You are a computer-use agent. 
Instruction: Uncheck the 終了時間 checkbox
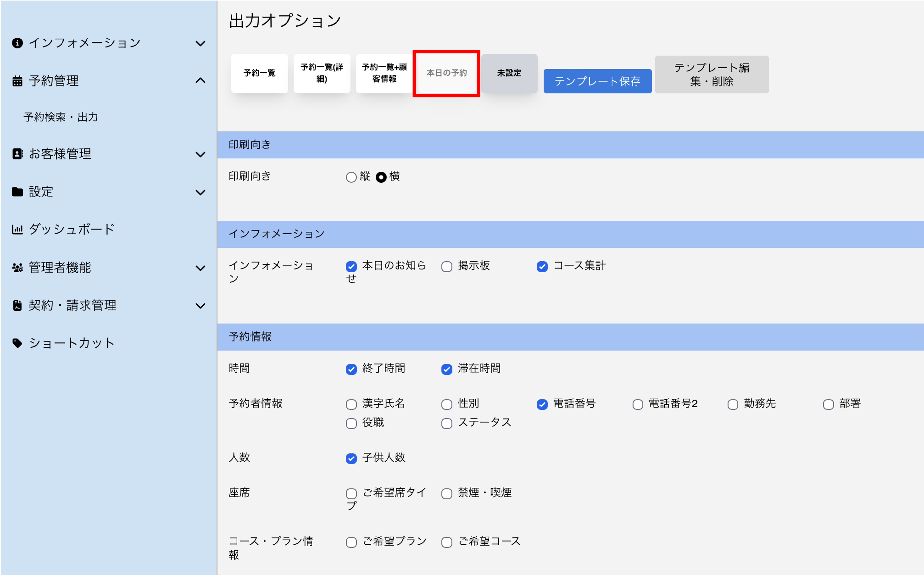tap(351, 369)
